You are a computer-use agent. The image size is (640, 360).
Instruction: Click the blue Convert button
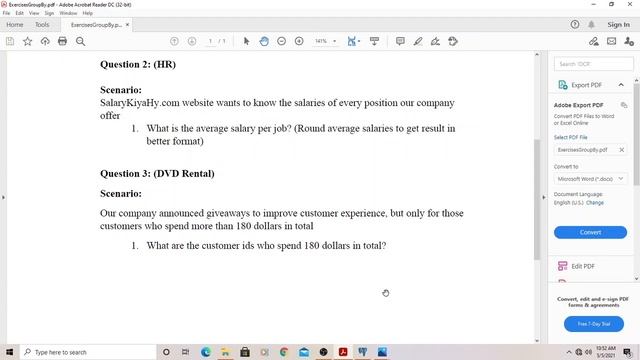tap(590, 232)
